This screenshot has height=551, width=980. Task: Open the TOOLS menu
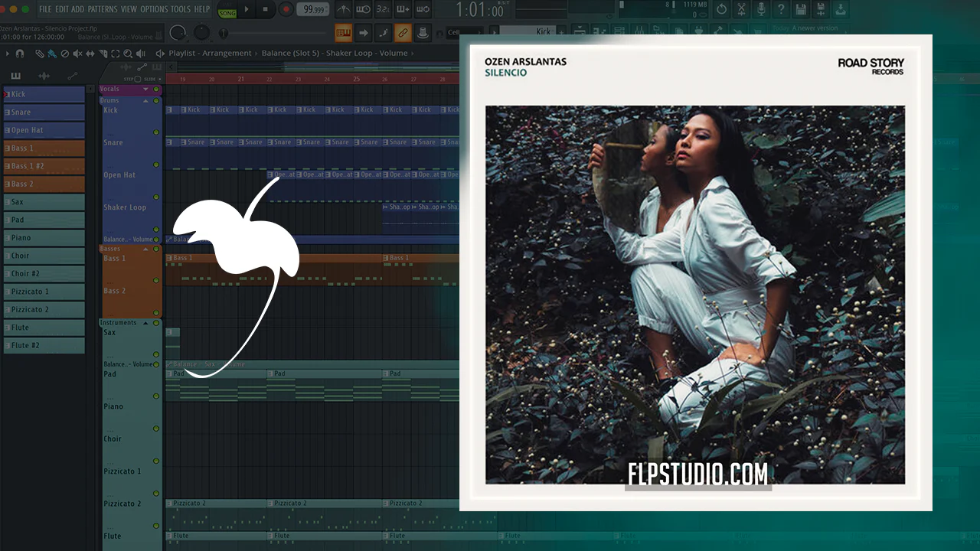pyautogui.click(x=181, y=9)
